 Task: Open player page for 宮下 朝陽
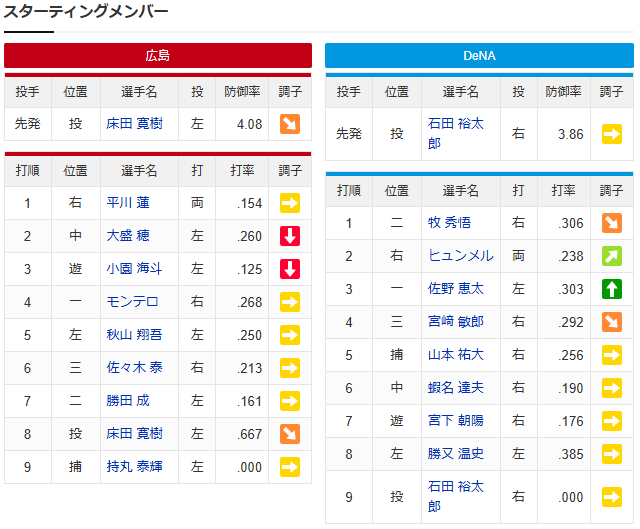(456, 421)
